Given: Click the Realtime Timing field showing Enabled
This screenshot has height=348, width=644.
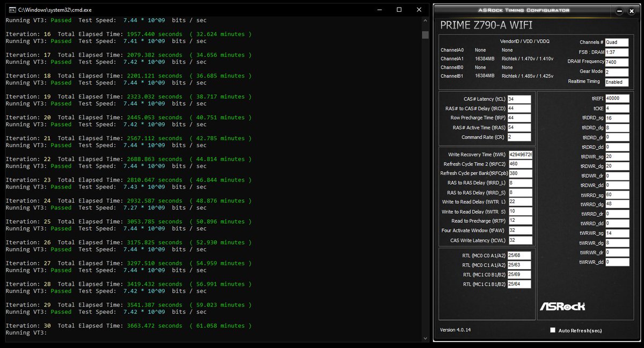Looking at the screenshot, I should click(617, 82).
